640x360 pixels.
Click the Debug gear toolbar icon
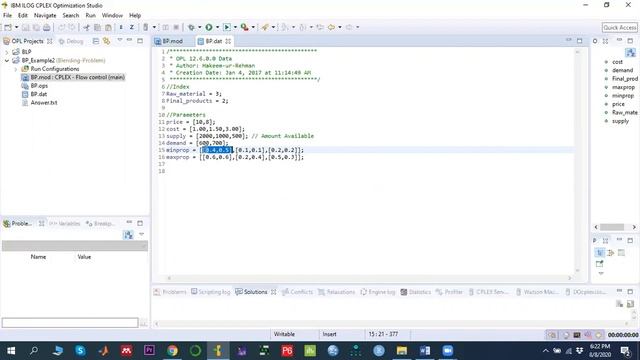coord(191,27)
